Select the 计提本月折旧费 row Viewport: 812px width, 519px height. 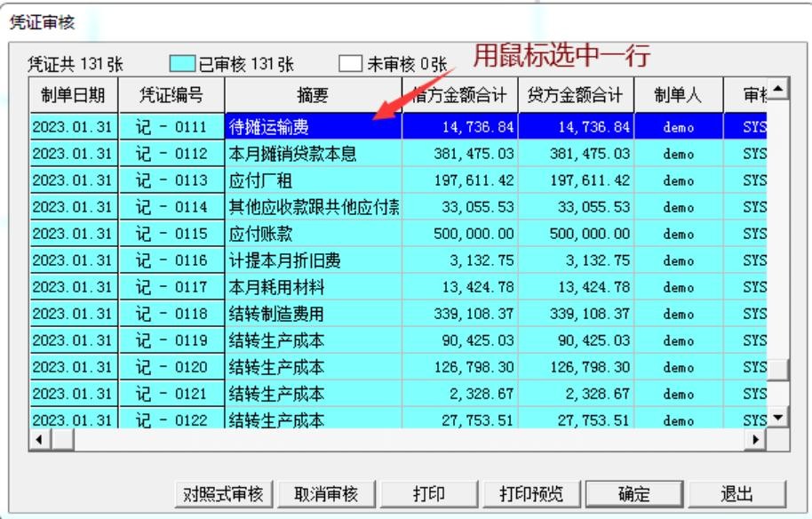pyautogui.click(x=398, y=260)
